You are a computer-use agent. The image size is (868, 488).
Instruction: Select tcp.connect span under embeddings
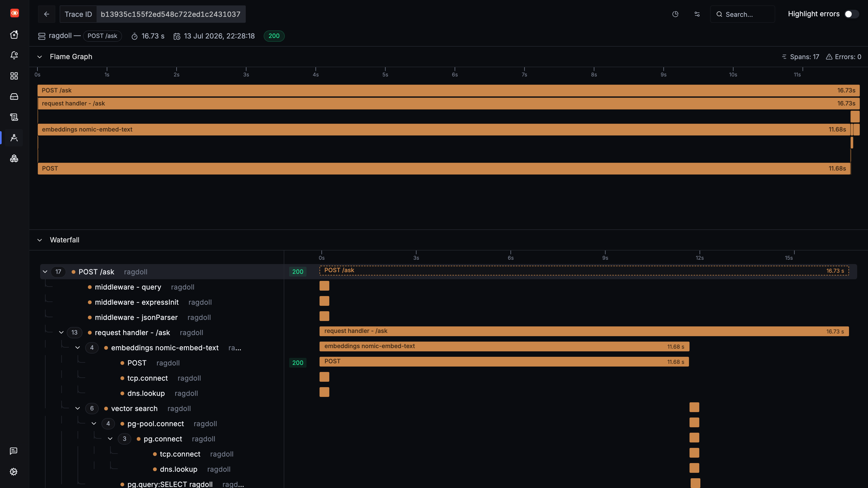click(x=148, y=378)
